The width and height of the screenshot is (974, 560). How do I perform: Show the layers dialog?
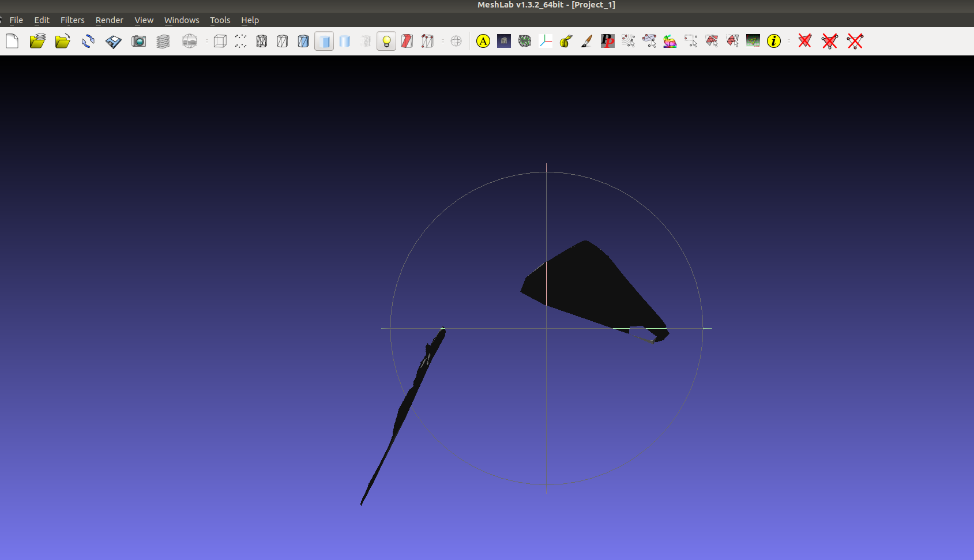163,41
